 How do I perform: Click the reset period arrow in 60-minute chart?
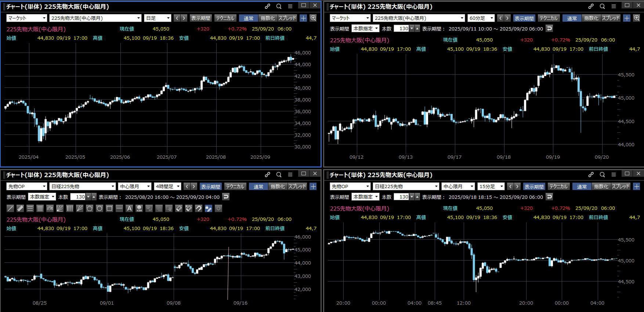549,28
